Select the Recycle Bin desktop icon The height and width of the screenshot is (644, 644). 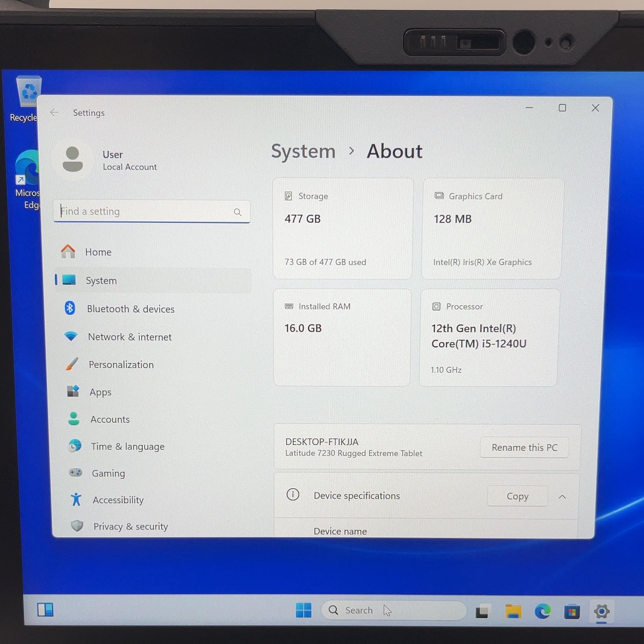tap(26, 99)
